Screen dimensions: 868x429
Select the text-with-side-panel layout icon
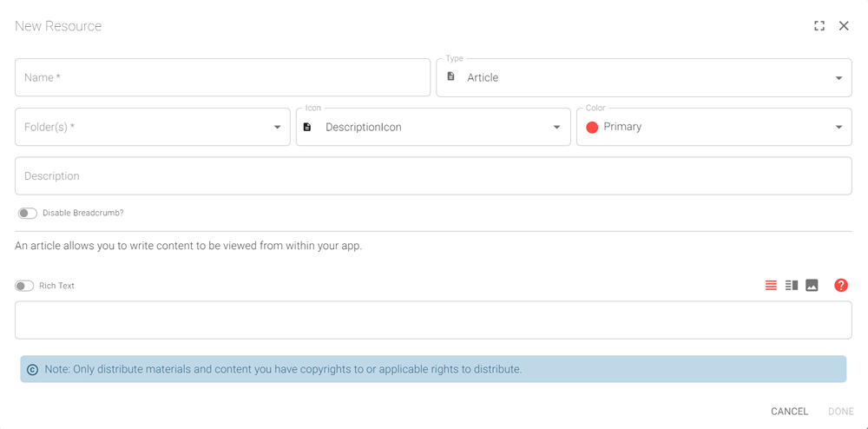tap(792, 286)
